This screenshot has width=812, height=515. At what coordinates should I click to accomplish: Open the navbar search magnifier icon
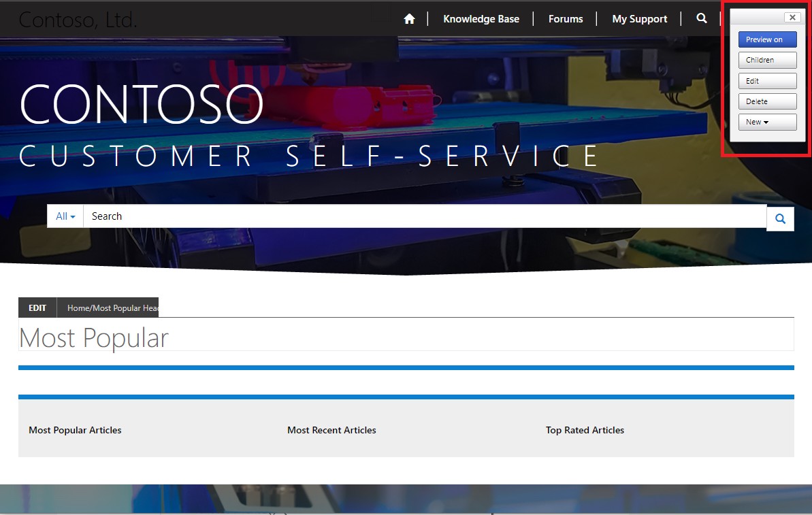[701, 18]
